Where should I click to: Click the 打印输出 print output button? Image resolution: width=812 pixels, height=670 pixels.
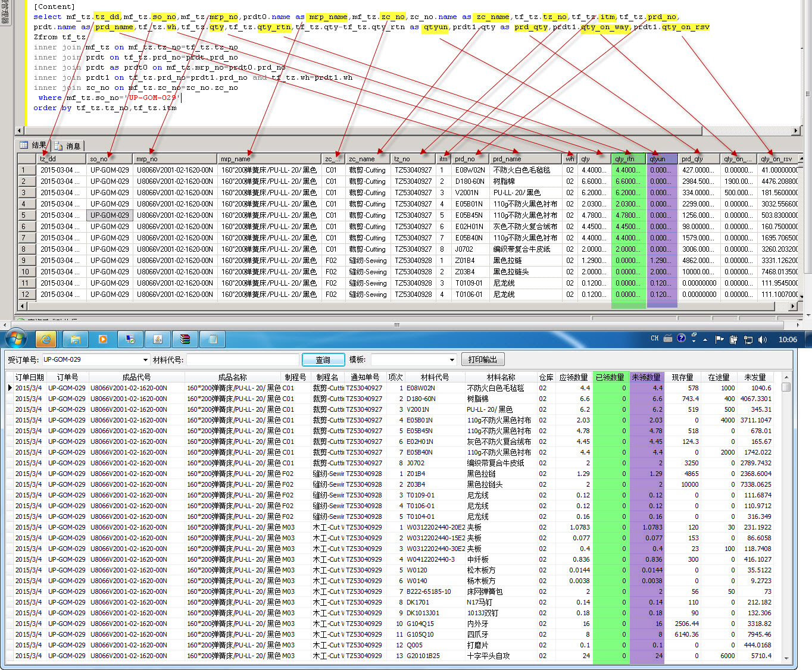pyautogui.click(x=482, y=359)
